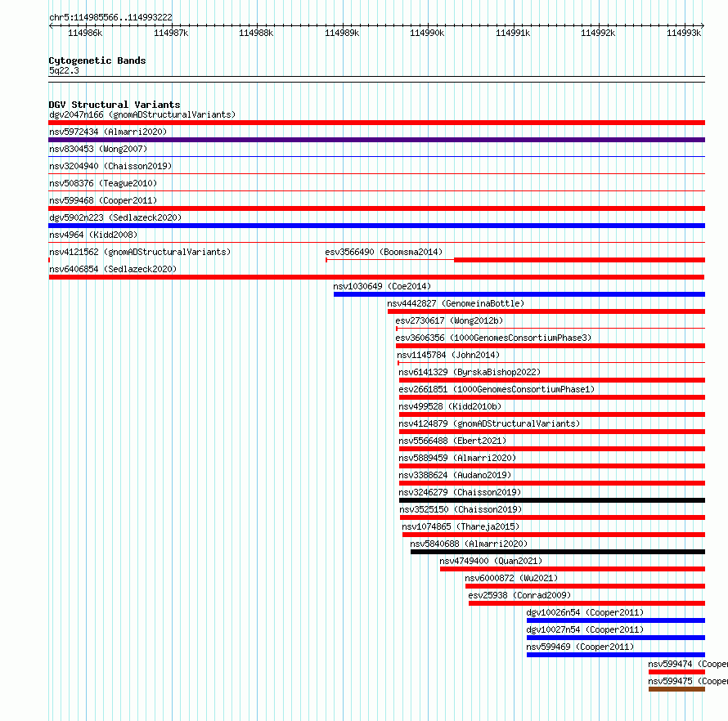This screenshot has width=728, height=721.
Task: Click the esv3566490 thick red bar
Action: (x=579, y=260)
